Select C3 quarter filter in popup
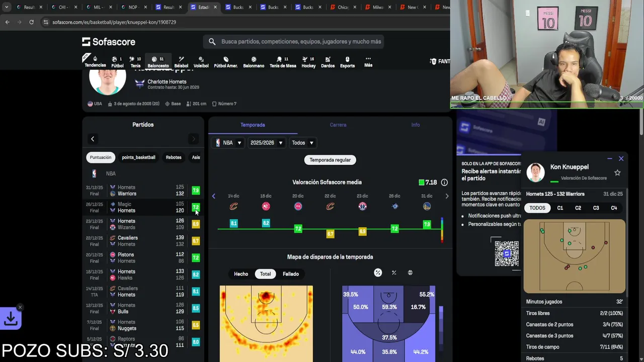Viewport: 644px width, 362px height. coord(596,208)
